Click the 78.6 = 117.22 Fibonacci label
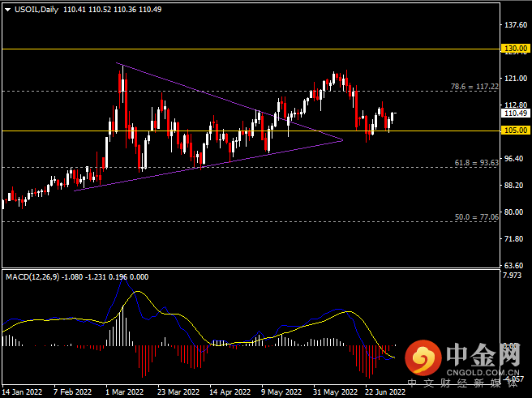The height and width of the screenshot is (398, 532). tap(474, 85)
